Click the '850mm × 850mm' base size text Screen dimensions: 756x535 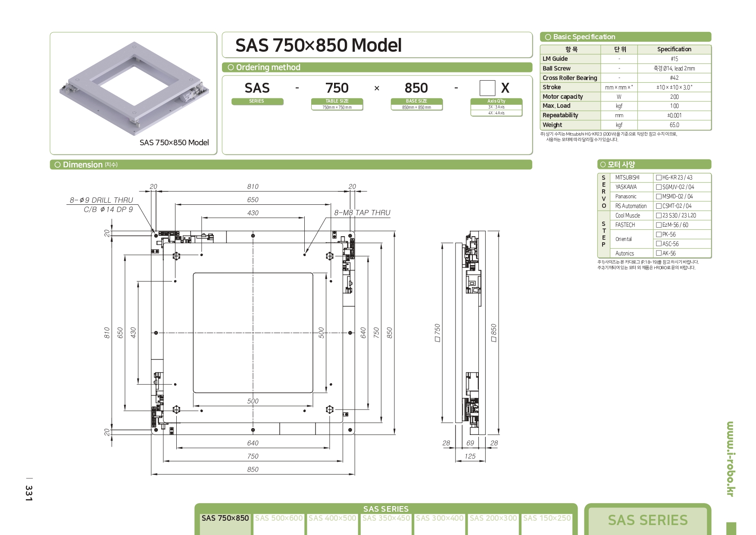tap(417, 108)
